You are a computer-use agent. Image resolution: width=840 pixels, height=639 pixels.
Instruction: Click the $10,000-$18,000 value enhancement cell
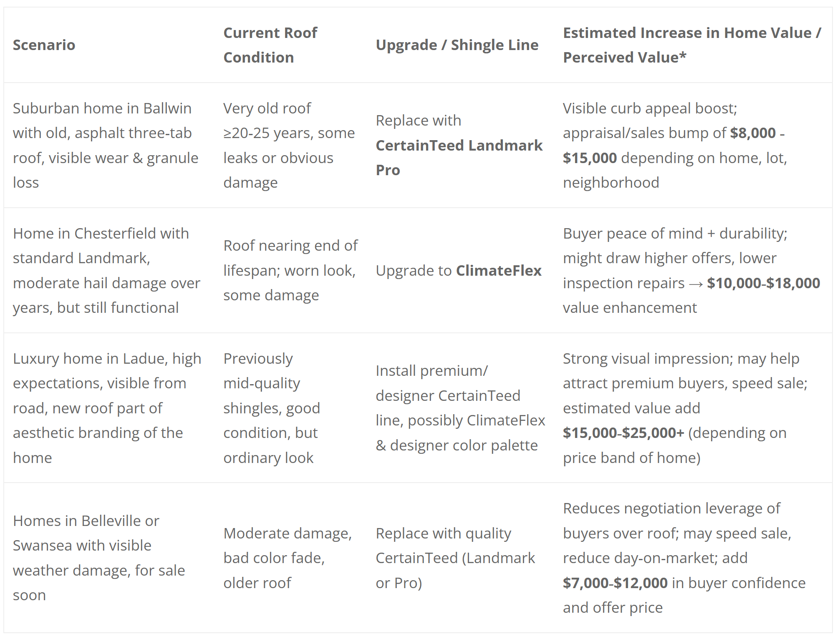click(691, 270)
